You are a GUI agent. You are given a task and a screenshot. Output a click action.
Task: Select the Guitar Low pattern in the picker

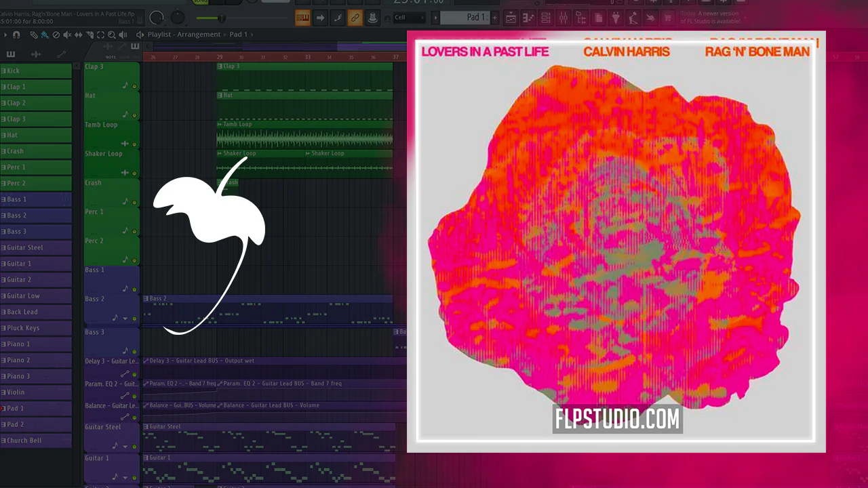coord(36,296)
